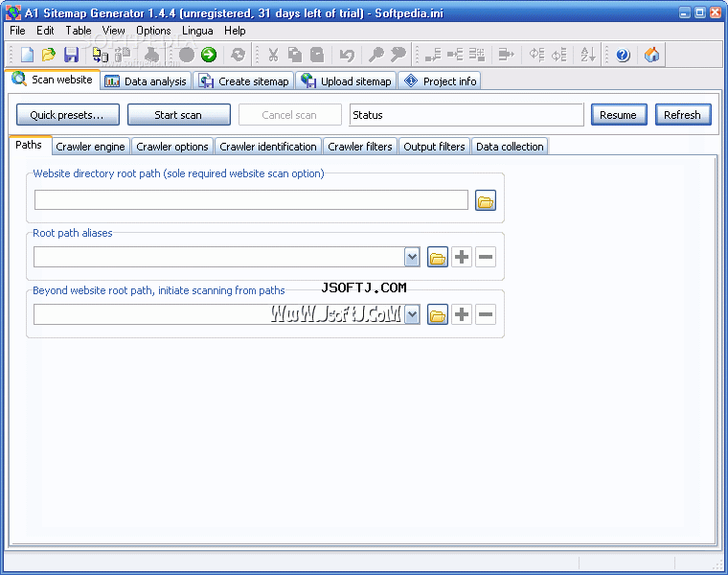Open the Edit menu
The width and height of the screenshot is (728, 575).
pyautogui.click(x=45, y=31)
